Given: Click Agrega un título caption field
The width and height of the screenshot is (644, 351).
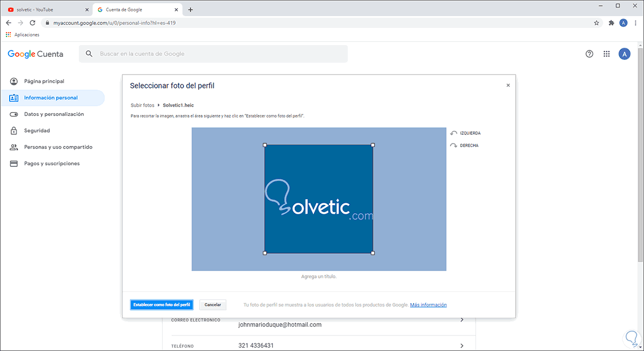Looking at the screenshot, I should (x=319, y=276).
